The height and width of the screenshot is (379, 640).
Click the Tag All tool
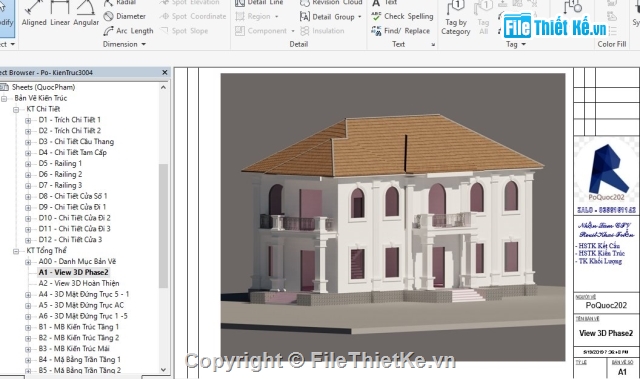point(483,18)
